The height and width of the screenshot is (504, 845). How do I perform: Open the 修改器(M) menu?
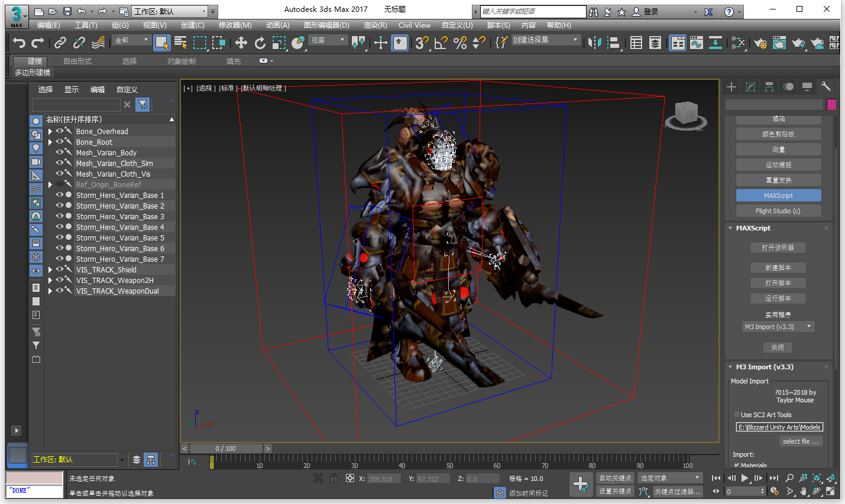pyautogui.click(x=235, y=25)
